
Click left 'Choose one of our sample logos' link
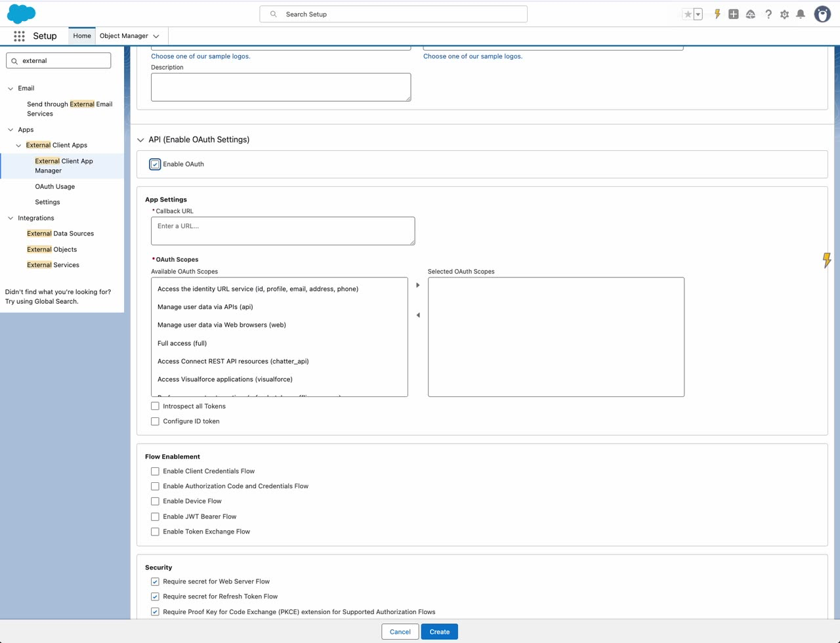(201, 56)
